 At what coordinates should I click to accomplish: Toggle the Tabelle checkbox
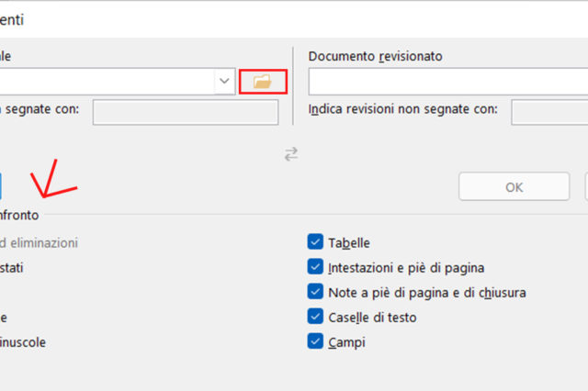click(314, 243)
